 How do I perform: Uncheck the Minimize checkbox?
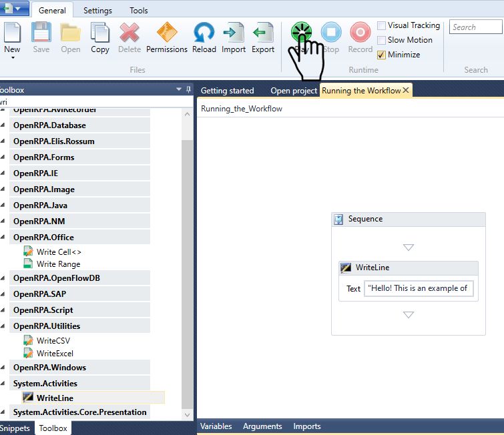[382, 55]
